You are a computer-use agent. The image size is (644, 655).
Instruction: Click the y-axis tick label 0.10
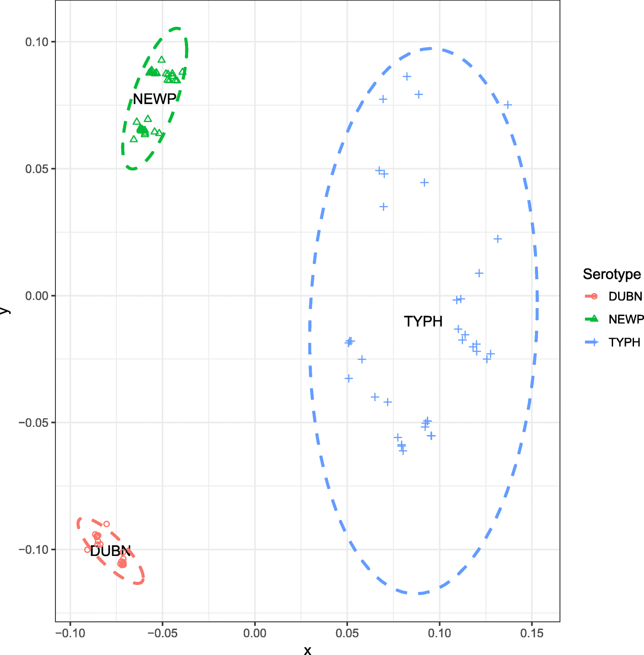click(x=37, y=42)
